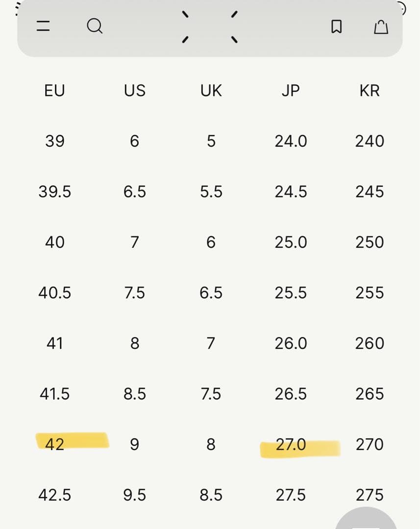
Task: Open the hamburger menu icon
Action: click(x=43, y=25)
